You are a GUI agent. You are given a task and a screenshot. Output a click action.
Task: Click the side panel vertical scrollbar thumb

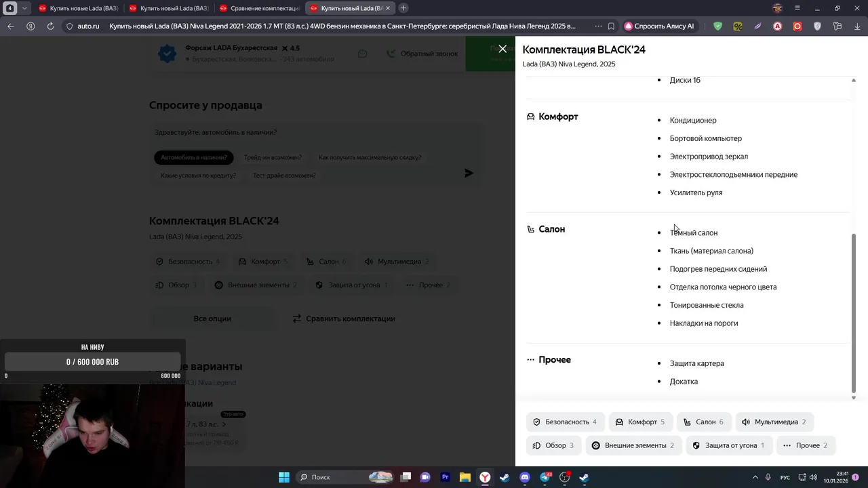coord(853,312)
